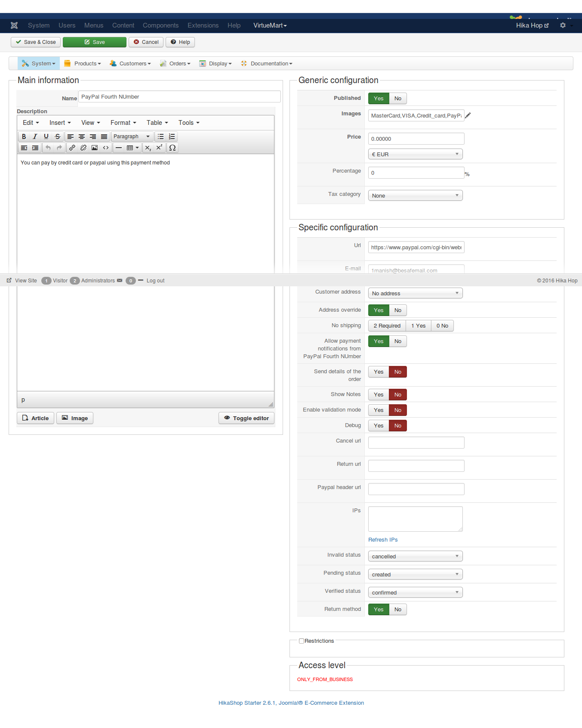Open the Orders menu
Image resolution: width=582 pixels, height=728 pixels.
[175, 64]
